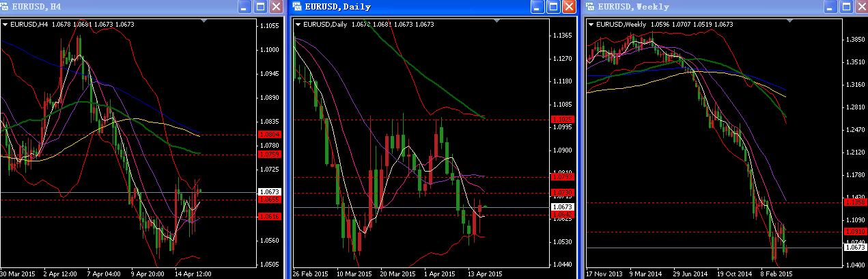The width and height of the screenshot is (868, 279).
Task: Click the 1.0440 value on Daily price scale
Action: [563, 264]
